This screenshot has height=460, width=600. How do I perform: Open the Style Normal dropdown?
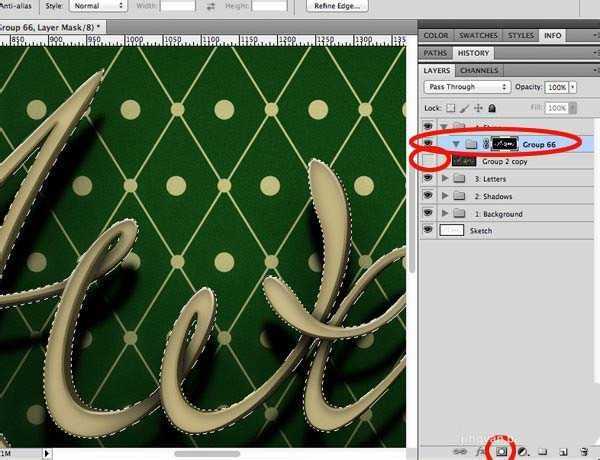coord(101,6)
